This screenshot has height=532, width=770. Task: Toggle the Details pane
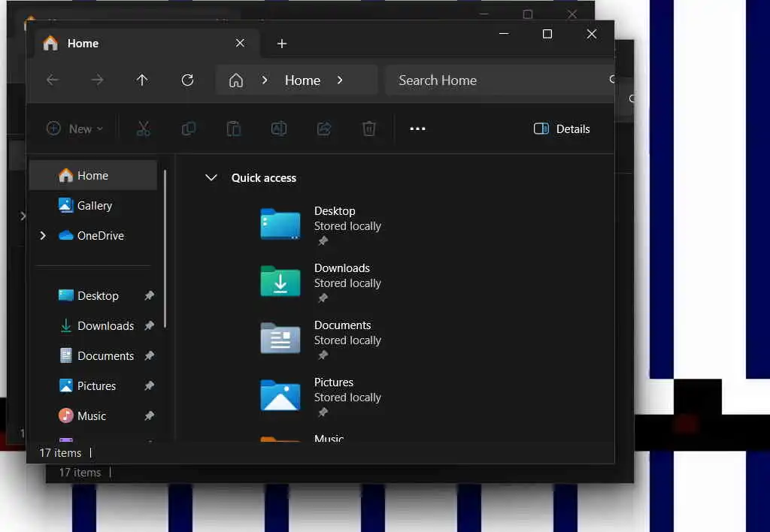click(562, 129)
